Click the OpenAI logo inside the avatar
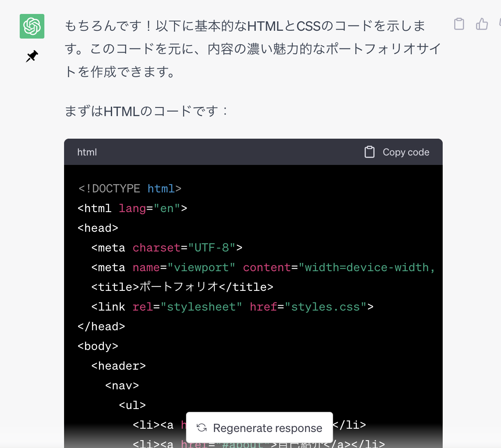 (x=32, y=26)
